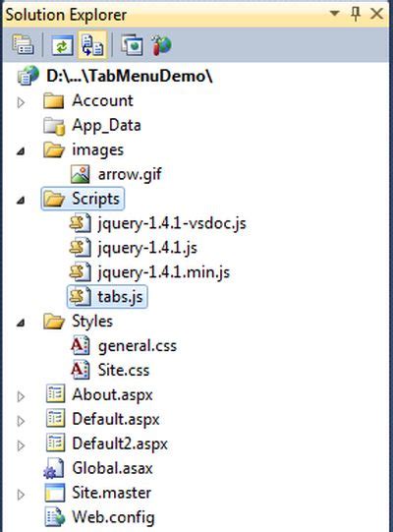
Task: Select the arrow.gif image file
Action: tap(130, 174)
